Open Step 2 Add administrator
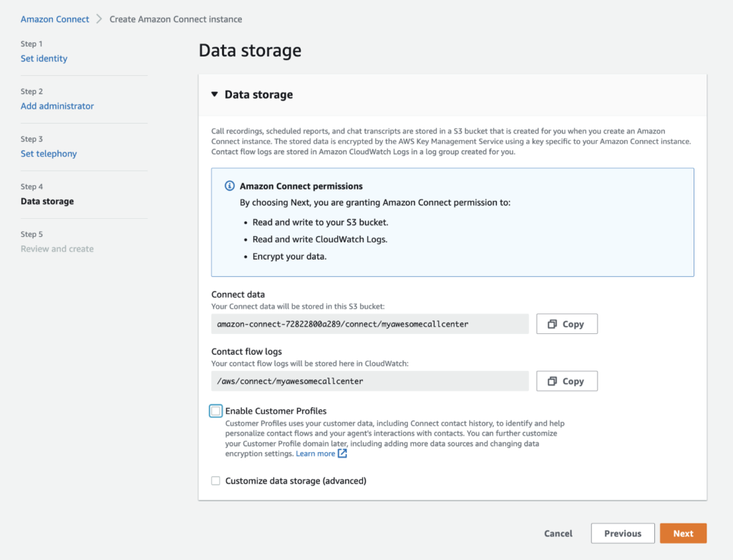Viewport: 733px width, 560px height. point(57,106)
